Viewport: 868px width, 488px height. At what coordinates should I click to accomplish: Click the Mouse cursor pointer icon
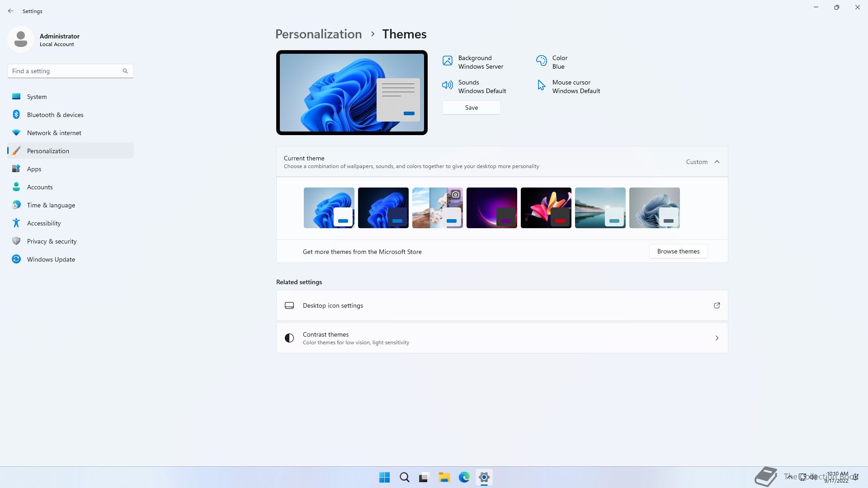pyautogui.click(x=541, y=85)
